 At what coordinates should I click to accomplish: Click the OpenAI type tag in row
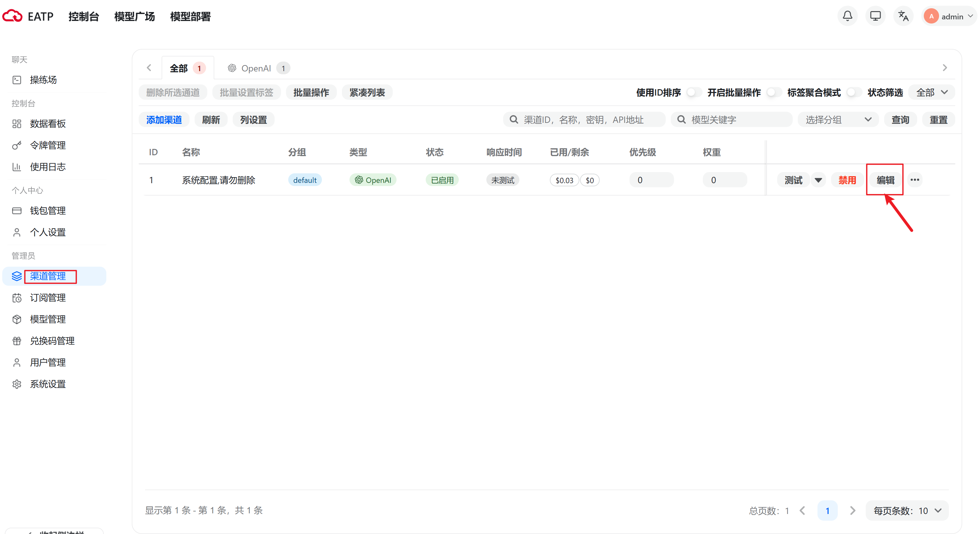click(373, 180)
